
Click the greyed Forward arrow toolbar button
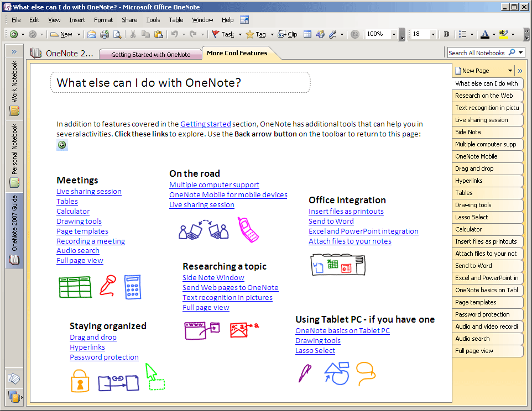pyautogui.click(x=33, y=34)
